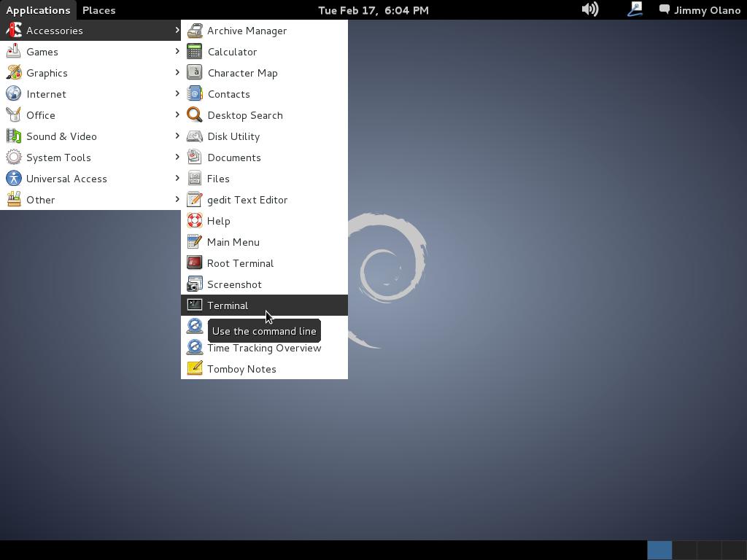Click the Screenshot camera icon
Screen dimensions: 747x560
point(194,284)
